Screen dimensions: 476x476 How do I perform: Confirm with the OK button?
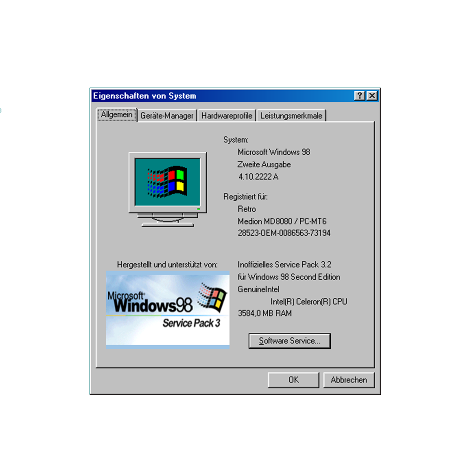tap(294, 380)
